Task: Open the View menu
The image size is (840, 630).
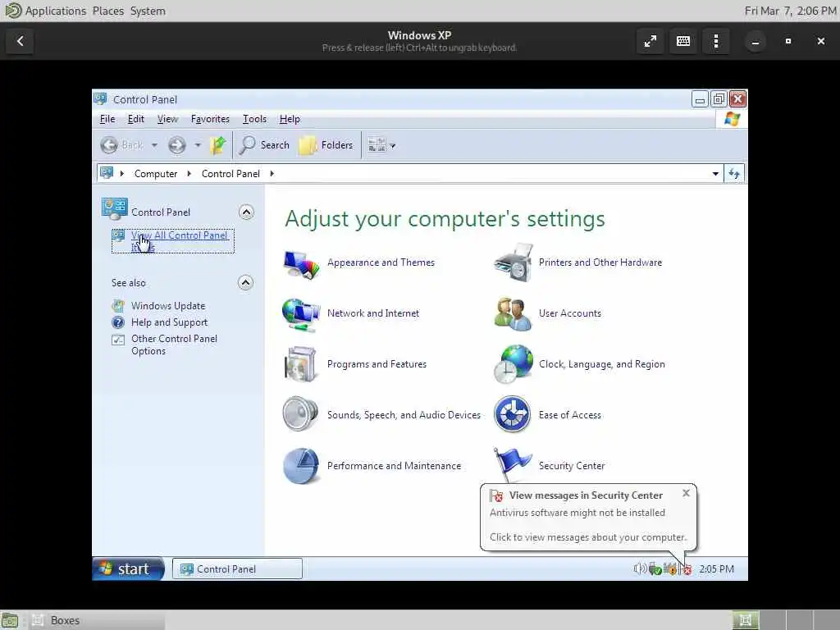Action: click(x=167, y=119)
